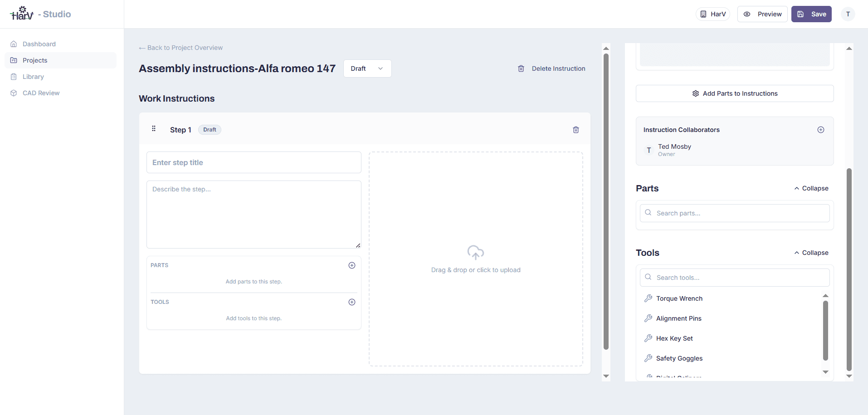The width and height of the screenshot is (868, 415).
Task: Grab the Step 1 drag handle icon
Action: tap(154, 128)
